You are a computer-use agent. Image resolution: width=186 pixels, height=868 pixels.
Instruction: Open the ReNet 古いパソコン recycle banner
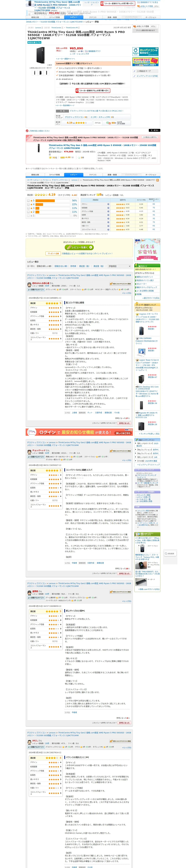click(x=145, y=52)
